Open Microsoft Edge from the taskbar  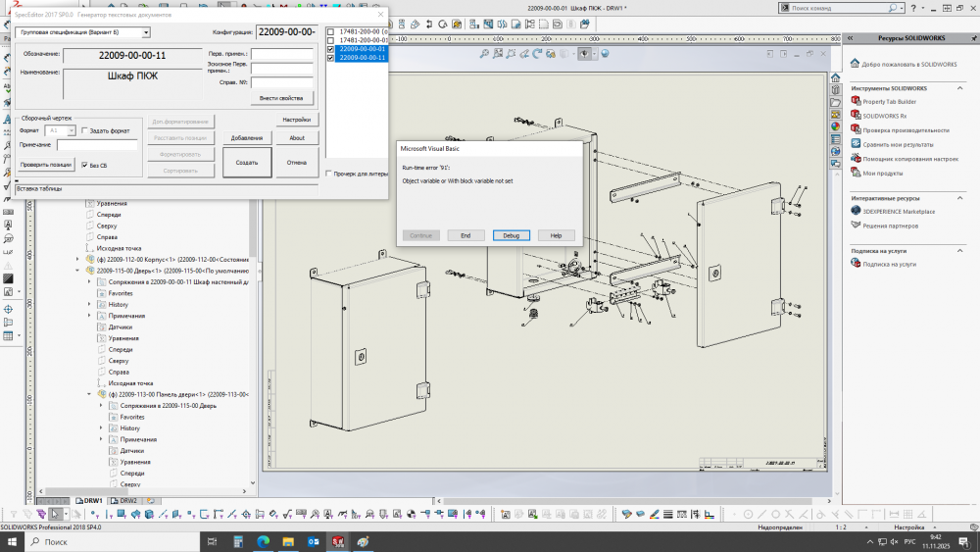tap(264, 541)
